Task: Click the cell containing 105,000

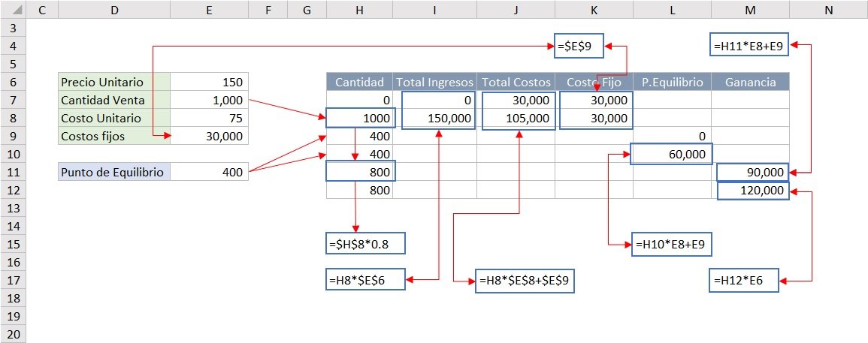Action: 517,118
